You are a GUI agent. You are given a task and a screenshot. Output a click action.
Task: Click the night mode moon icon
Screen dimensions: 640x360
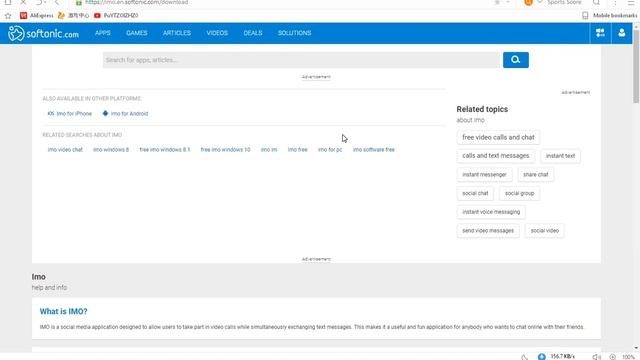point(524,357)
